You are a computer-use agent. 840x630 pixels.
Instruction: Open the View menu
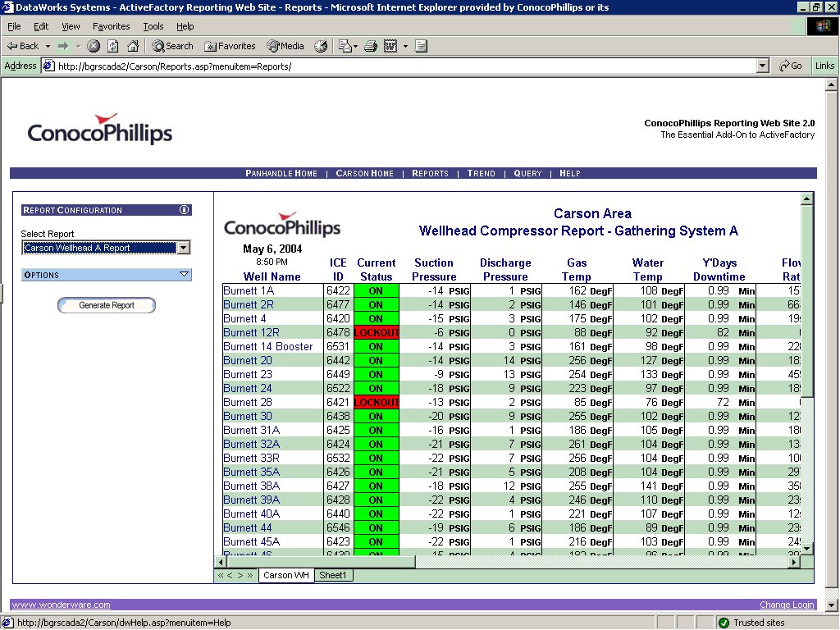click(71, 26)
